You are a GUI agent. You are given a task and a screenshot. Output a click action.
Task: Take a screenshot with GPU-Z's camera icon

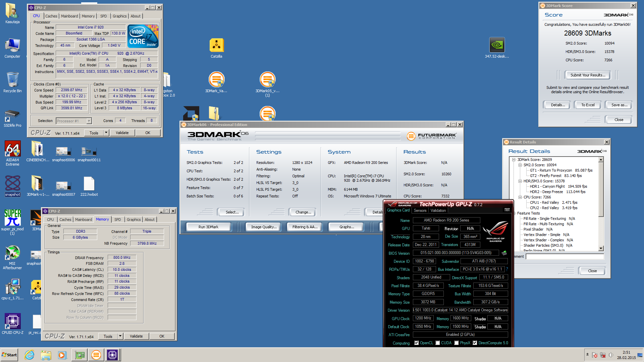pos(507,210)
